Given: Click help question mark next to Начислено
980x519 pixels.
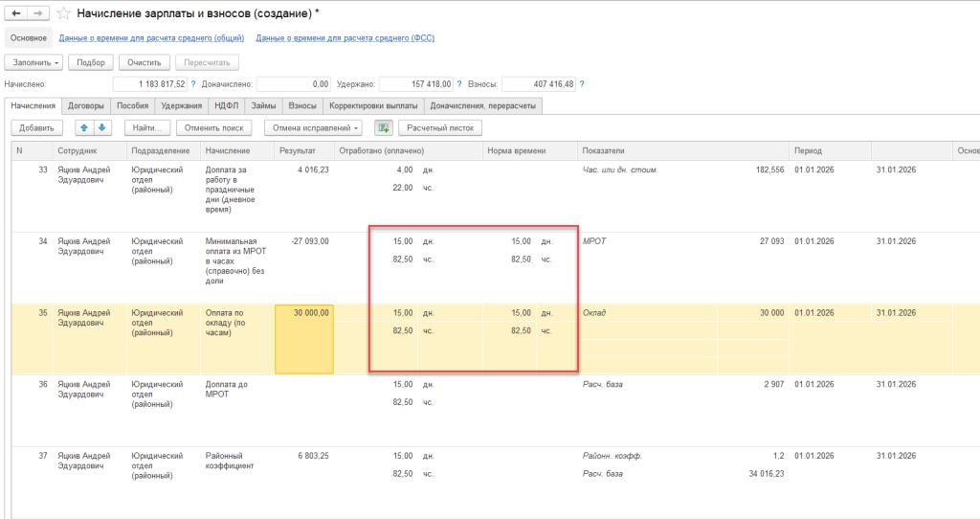Looking at the screenshot, I should [x=192, y=84].
